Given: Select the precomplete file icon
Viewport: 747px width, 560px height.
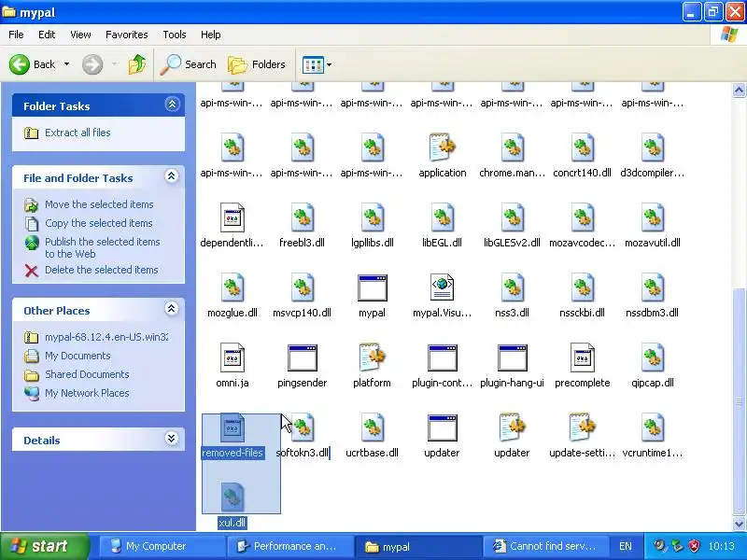Looking at the screenshot, I should pyautogui.click(x=582, y=358).
